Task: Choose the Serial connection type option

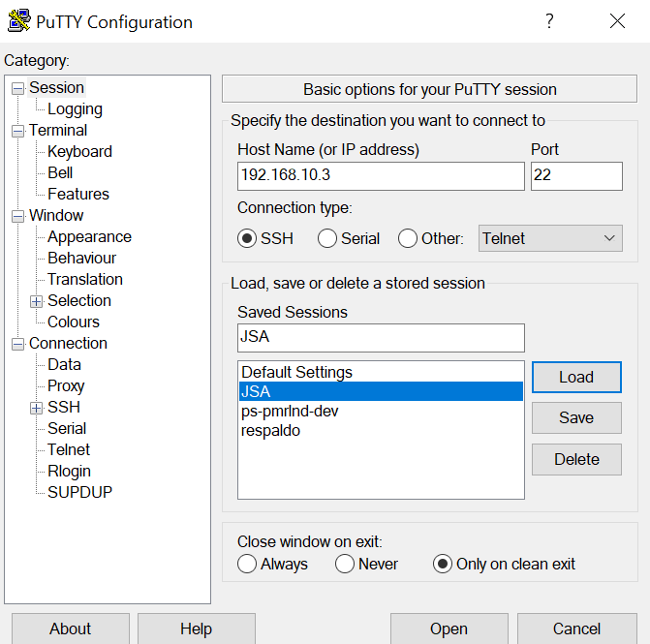Action: coord(327,238)
